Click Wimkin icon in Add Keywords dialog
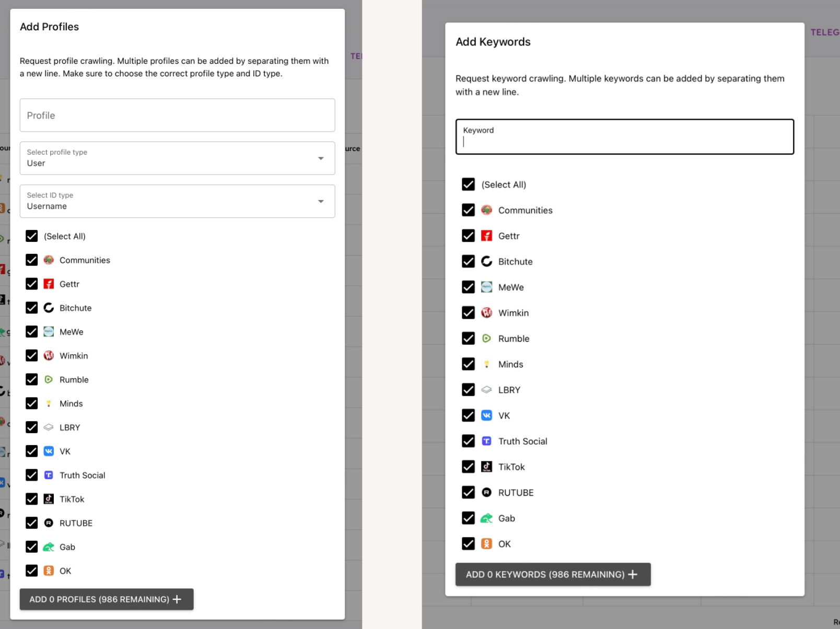 point(486,312)
